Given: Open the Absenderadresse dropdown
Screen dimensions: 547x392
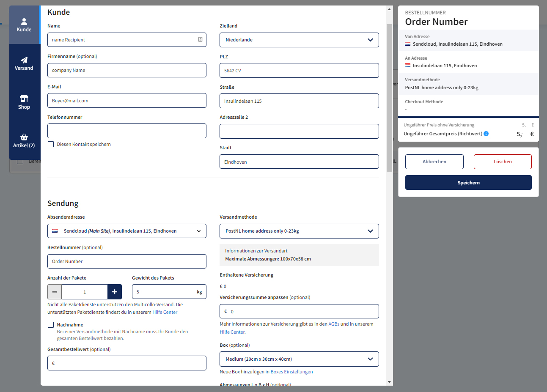Looking at the screenshot, I should coord(127,231).
